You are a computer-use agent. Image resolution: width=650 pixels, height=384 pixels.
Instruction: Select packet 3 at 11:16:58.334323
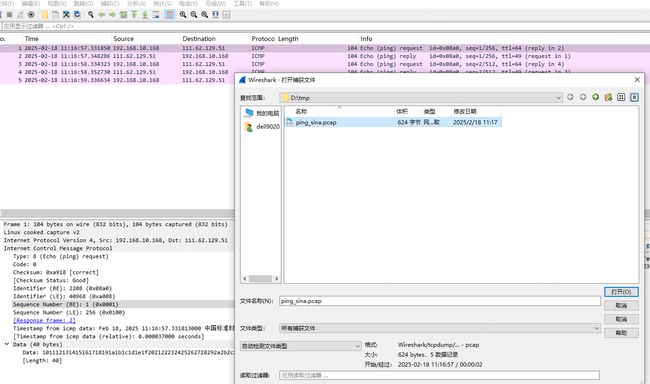[x=325, y=64]
